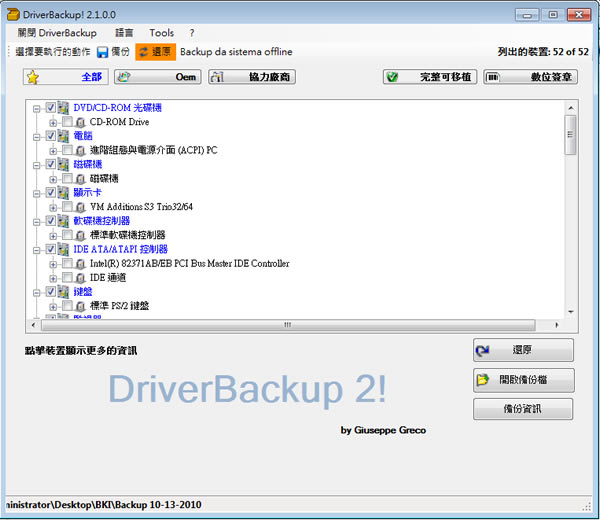Expand the VM Additions S3 Trio32/64 node
The width and height of the screenshot is (600, 520).
click(53, 208)
